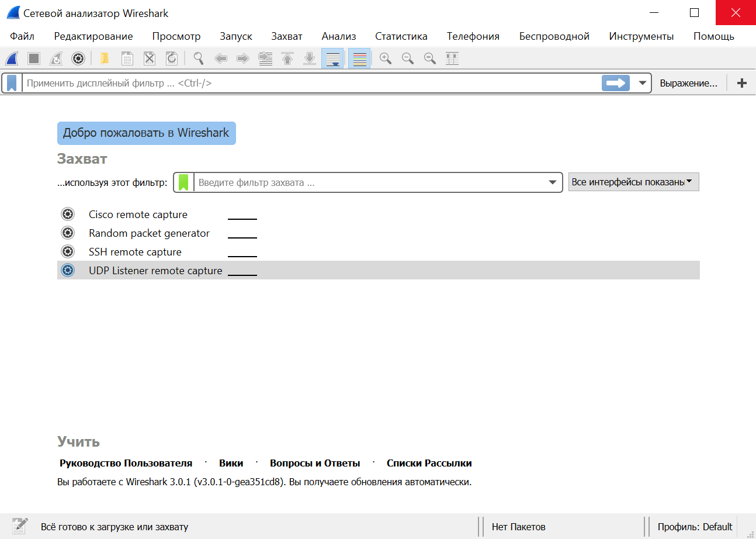Open the Вопросы и Ответы link

315,463
